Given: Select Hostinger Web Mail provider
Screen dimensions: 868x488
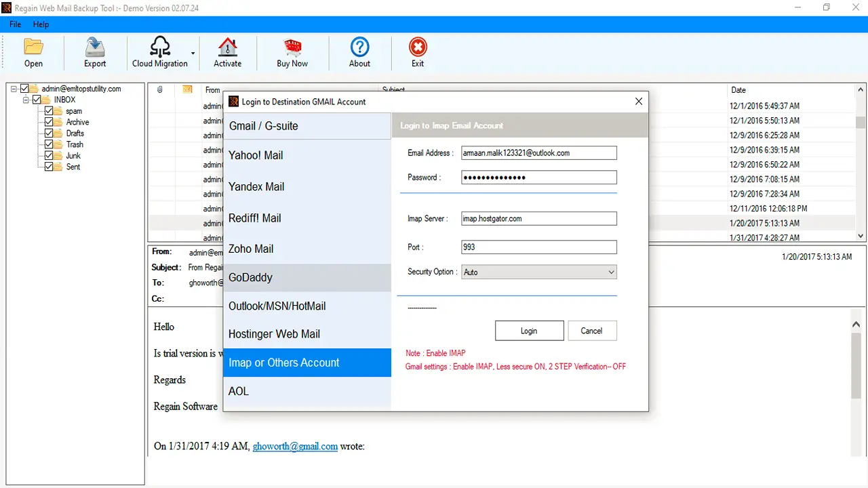Looking at the screenshot, I should (307, 334).
